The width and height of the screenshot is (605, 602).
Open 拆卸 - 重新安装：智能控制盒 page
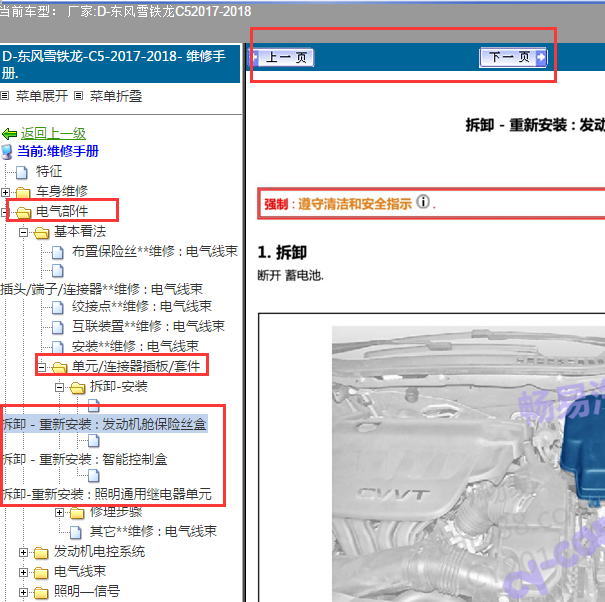[84, 459]
